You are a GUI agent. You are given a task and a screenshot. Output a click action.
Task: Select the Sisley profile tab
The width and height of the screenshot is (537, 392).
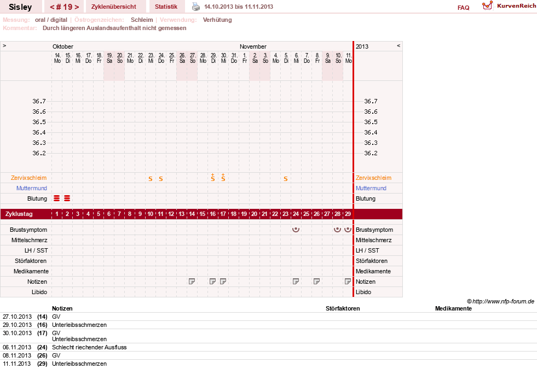pyautogui.click(x=20, y=7)
